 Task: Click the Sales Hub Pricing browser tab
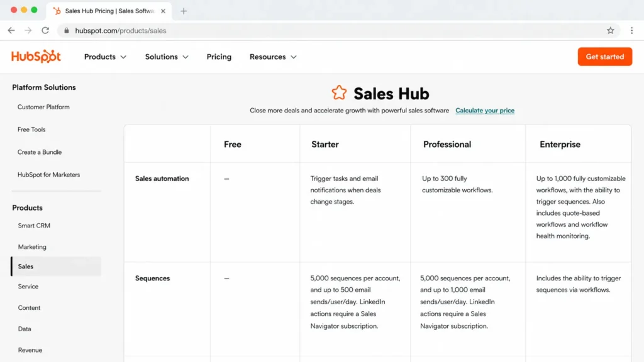109,11
